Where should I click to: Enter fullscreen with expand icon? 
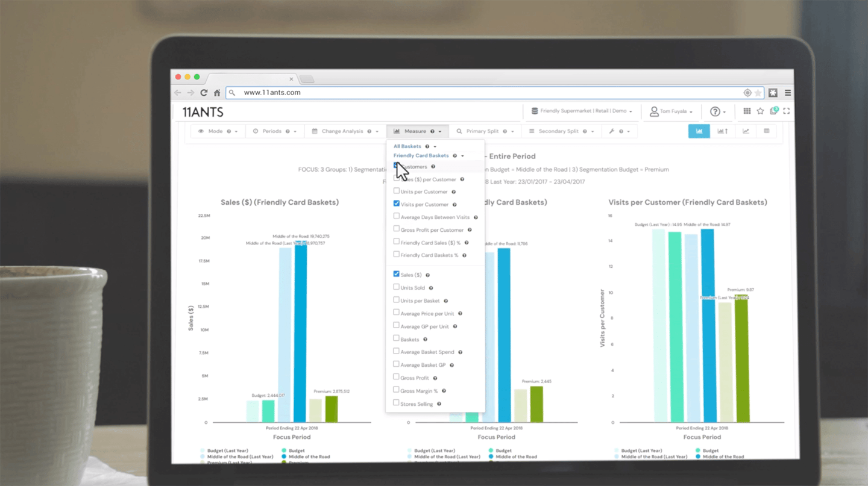coord(786,111)
